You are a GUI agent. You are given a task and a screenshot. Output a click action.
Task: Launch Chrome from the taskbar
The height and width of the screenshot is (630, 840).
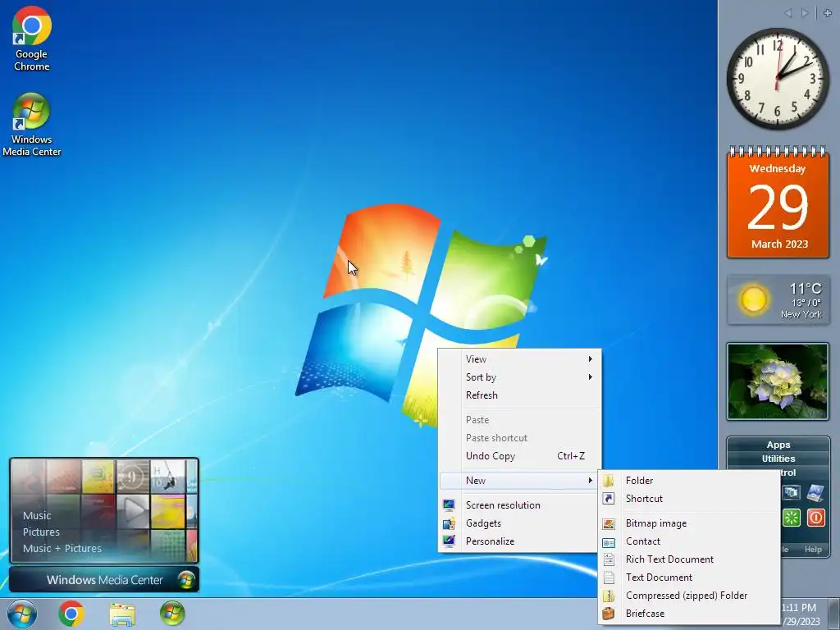[x=71, y=614]
